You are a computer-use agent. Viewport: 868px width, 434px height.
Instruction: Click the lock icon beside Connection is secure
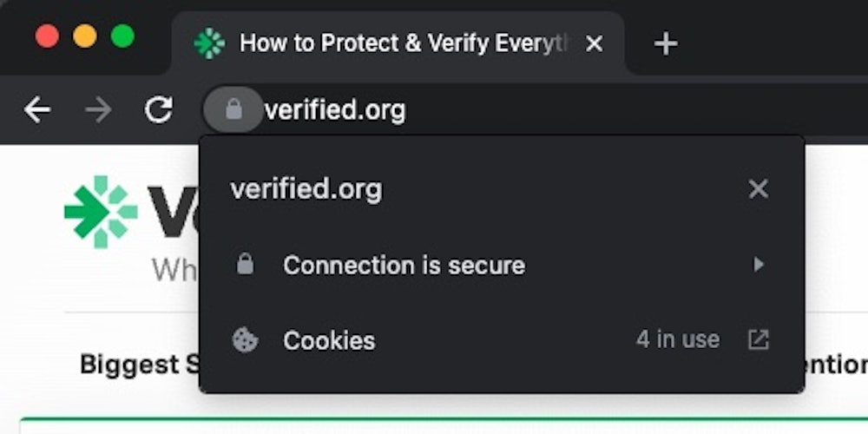[x=246, y=265]
